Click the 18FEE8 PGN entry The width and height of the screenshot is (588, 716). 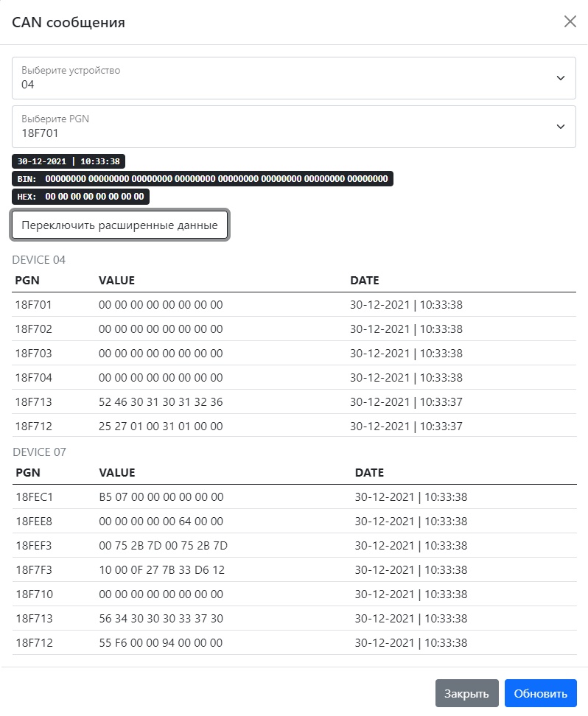[x=34, y=522]
